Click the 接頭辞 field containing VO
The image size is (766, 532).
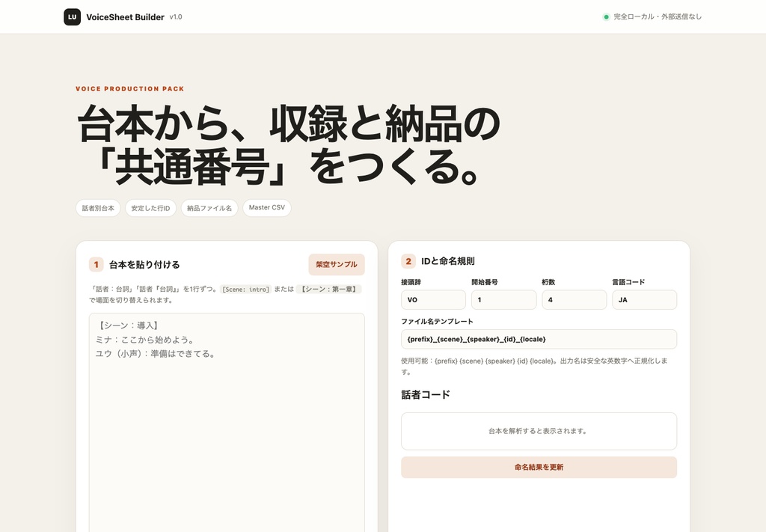tap(433, 300)
